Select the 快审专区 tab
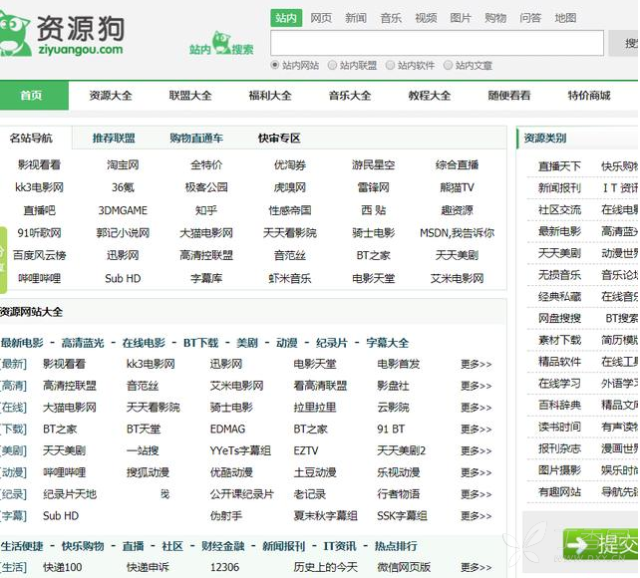The image size is (640, 578). (279, 138)
